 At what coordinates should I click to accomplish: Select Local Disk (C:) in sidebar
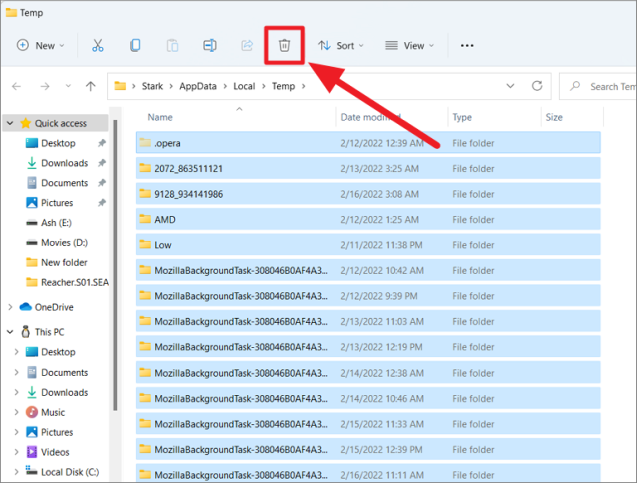click(x=69, y=472)
